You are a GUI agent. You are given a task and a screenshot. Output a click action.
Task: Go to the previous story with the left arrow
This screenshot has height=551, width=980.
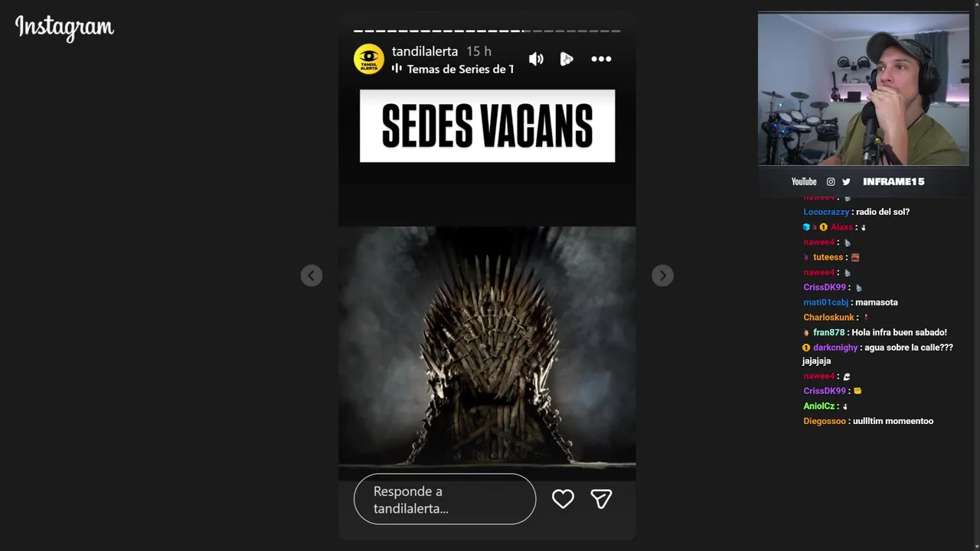point(312,275)
